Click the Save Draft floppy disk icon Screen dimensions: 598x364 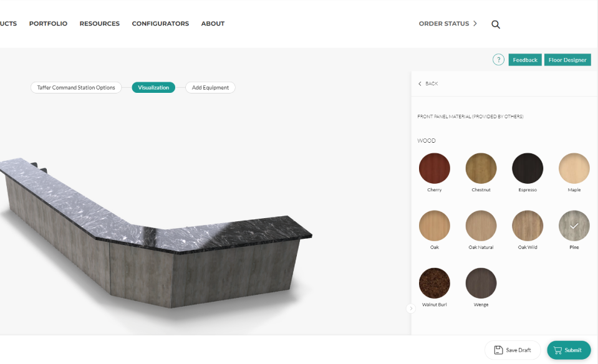coord(498,350)
